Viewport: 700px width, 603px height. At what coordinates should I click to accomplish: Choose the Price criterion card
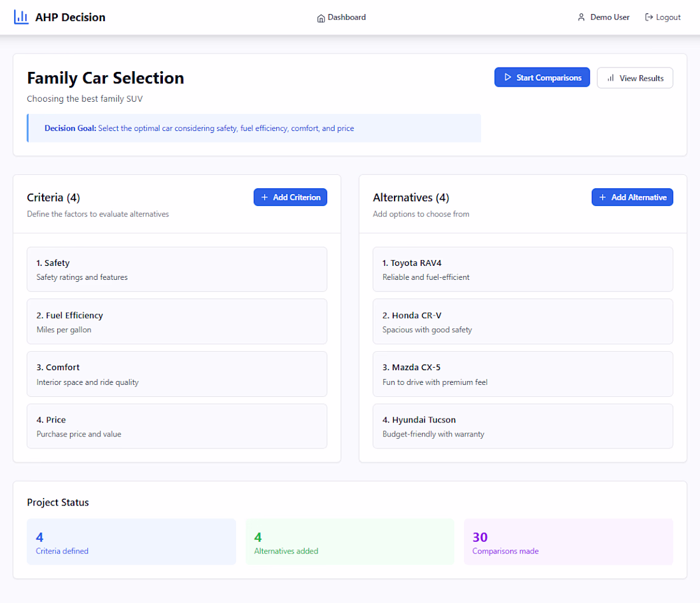(177, 426)
